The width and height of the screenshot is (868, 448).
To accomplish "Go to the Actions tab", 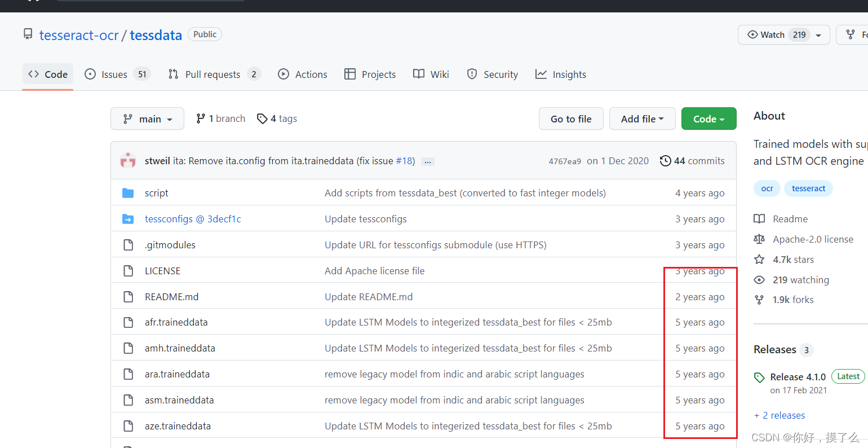I will pyautogui.click(x=303, y=74).
